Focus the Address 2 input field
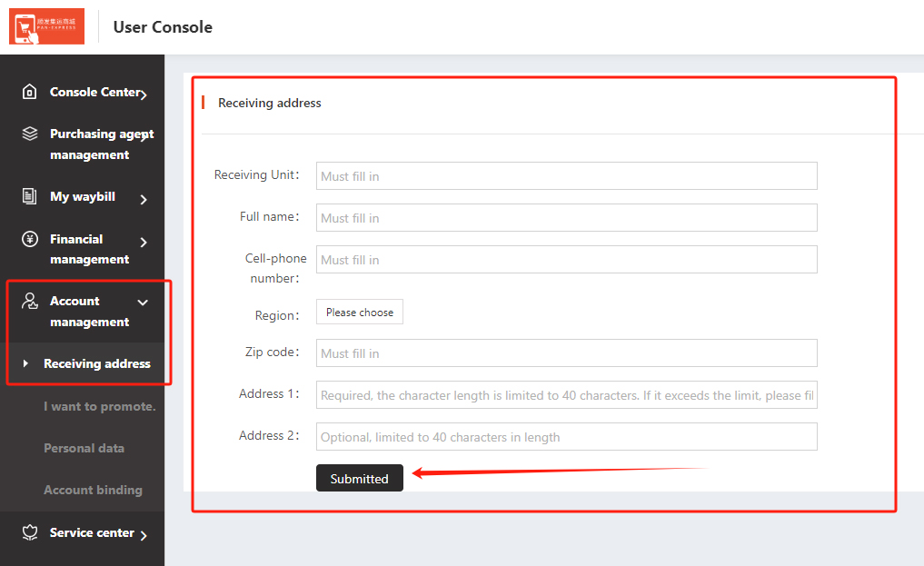Screen dimensions: 924x566 coord(566,436)
